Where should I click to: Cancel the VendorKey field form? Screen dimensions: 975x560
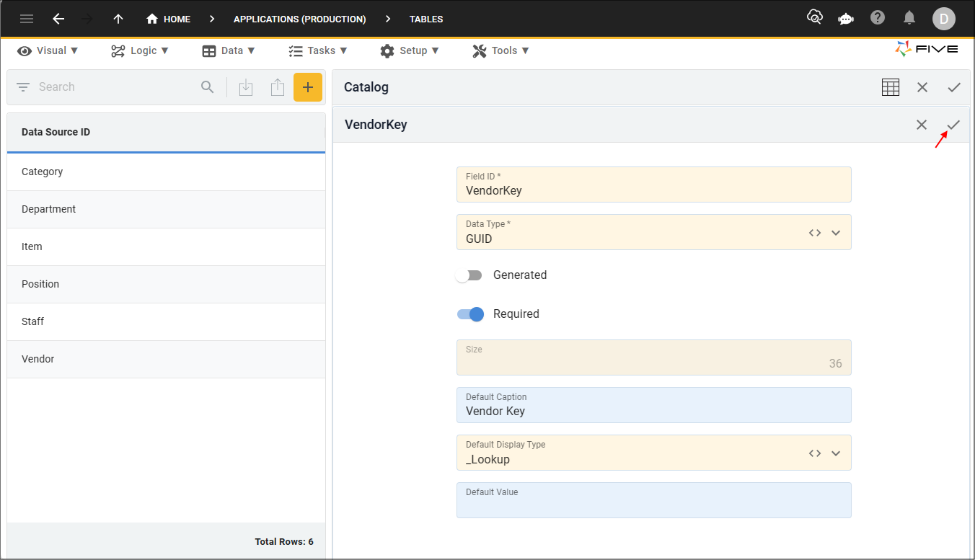point(922,125)
